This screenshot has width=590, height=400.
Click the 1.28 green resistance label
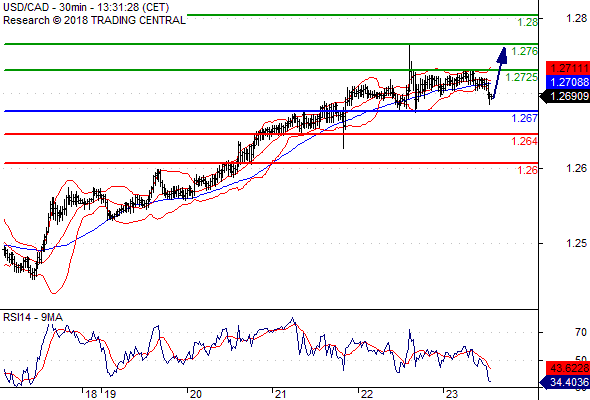pyautogui.click(x=527, y=22)
